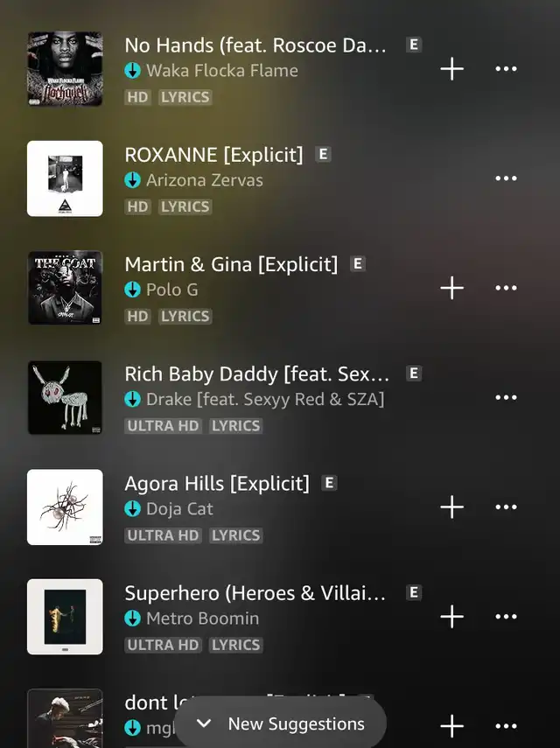Collapse New Suggestions with chevron arrow
The width and height of the screenshot is (560, 748).
point(204,724)
